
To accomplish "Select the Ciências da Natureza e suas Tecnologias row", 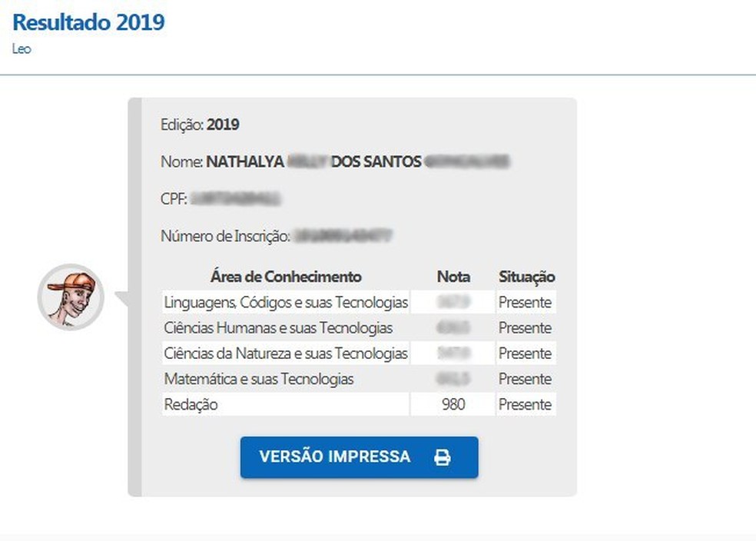I will pyautogui.click(x=285, y=353).
